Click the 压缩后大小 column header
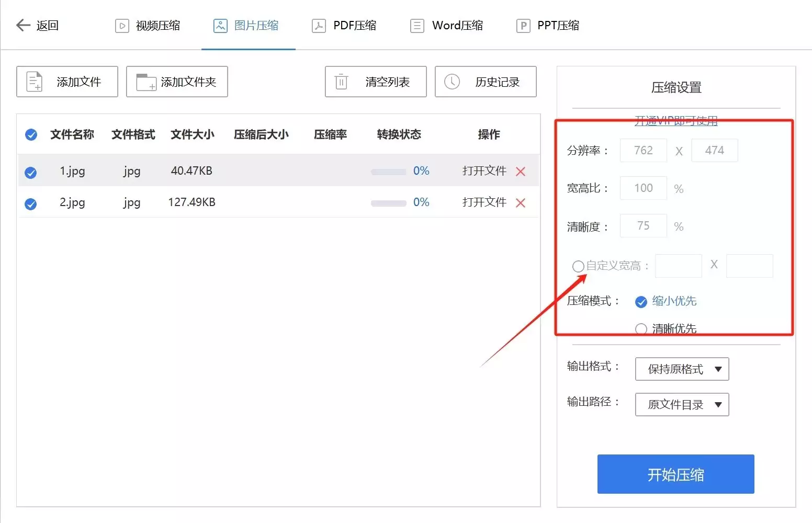 pos(261,135)
